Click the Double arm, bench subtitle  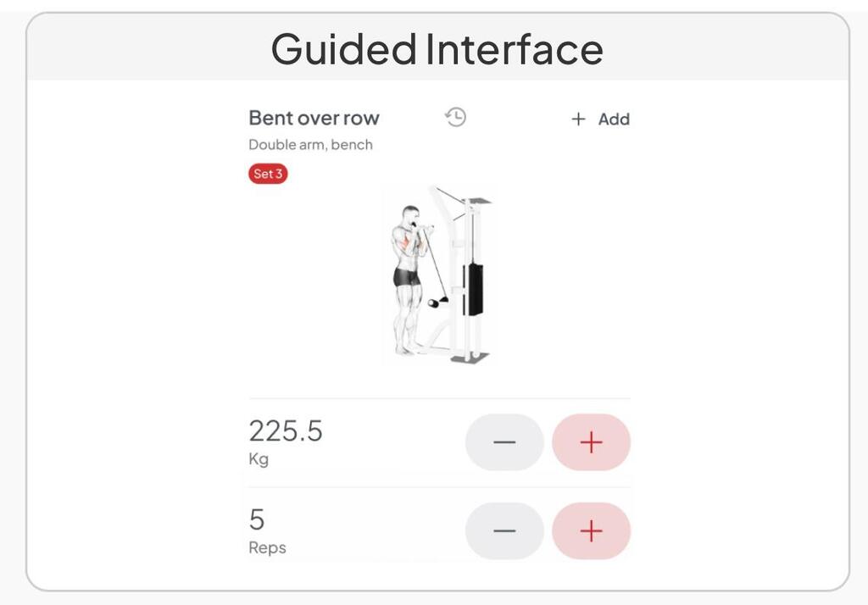(x=310, y=144)
